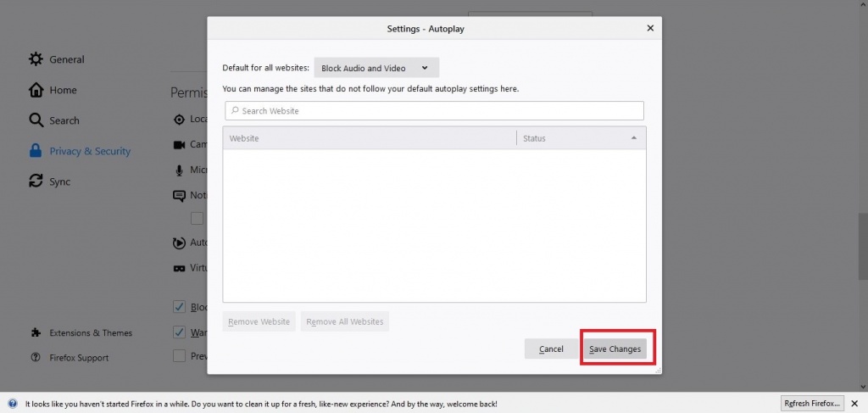The width and height of the screenshot is (868, 413).
Task: Click Remove All Websites button
Action: (345, 321)
